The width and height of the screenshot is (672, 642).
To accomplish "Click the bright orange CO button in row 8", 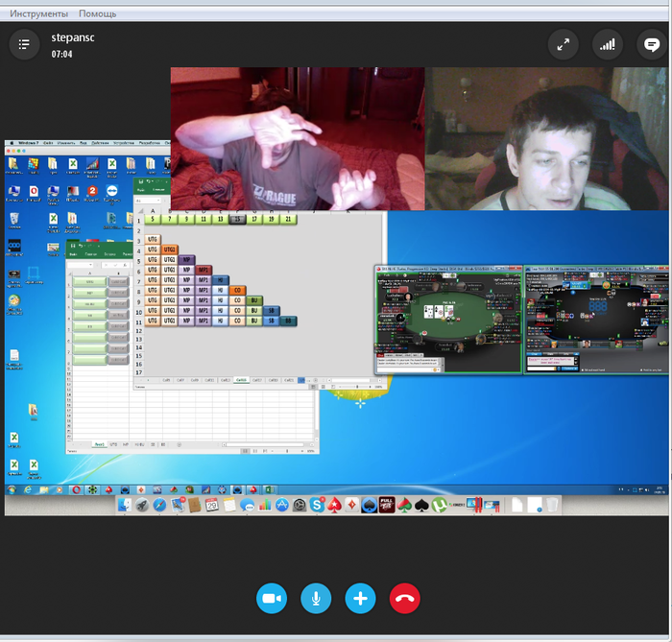I will click(237, 291).
